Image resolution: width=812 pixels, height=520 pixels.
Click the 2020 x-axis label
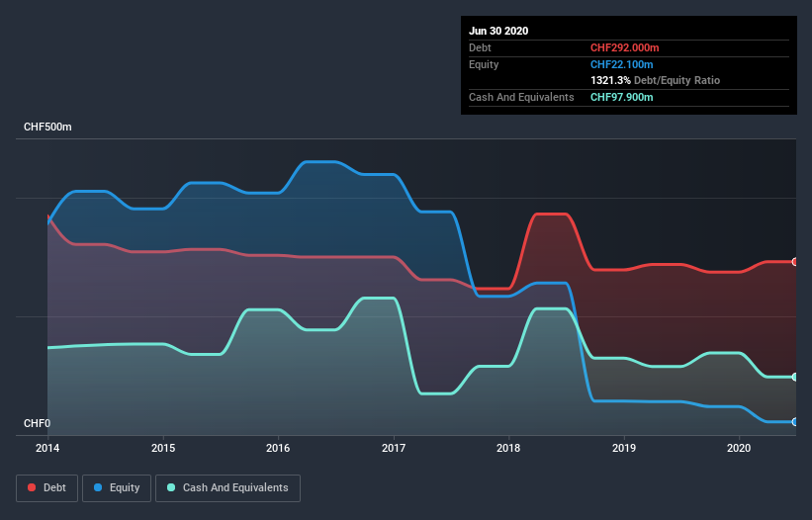tap(739, 448)
